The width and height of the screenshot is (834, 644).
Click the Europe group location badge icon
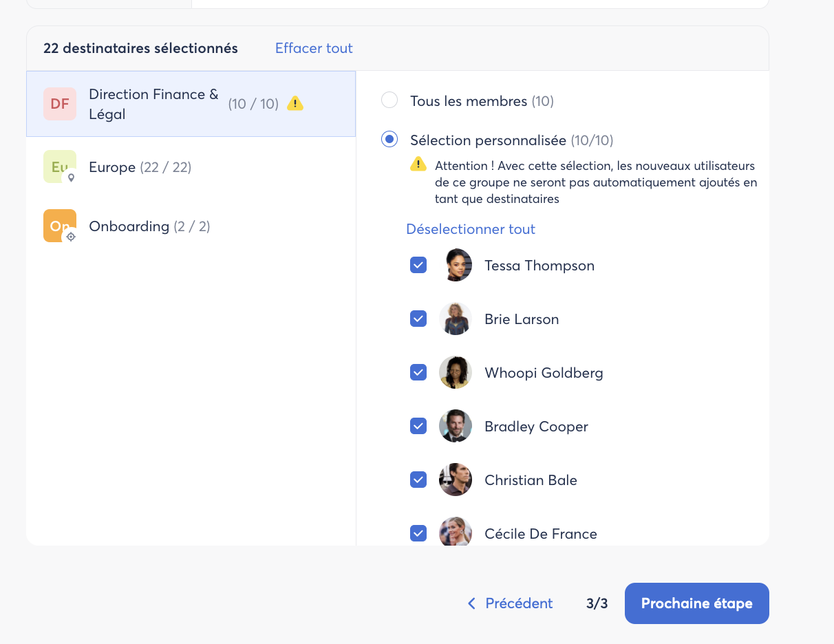click(71, 178)
